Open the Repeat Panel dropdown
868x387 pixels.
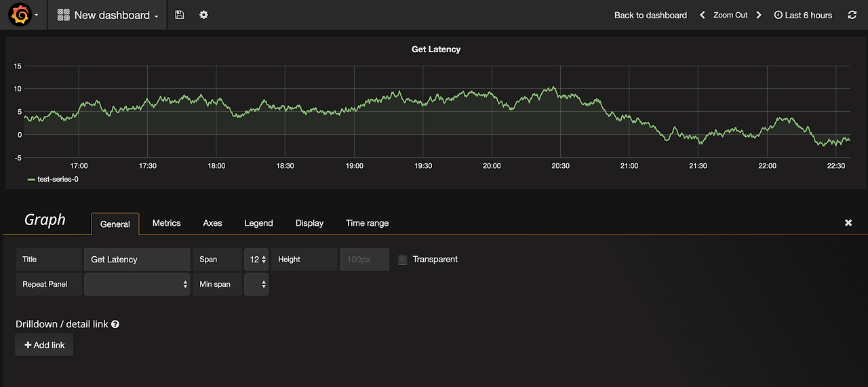tap(137, 285)
